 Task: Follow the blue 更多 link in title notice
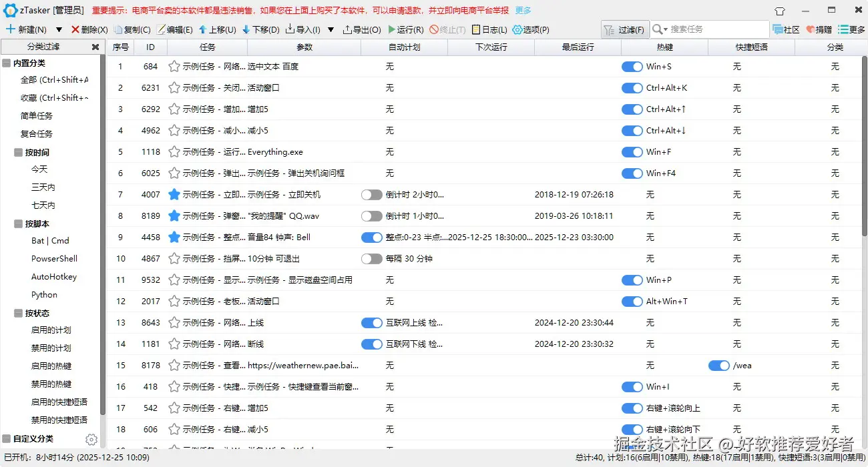click(x=523, y=11)
